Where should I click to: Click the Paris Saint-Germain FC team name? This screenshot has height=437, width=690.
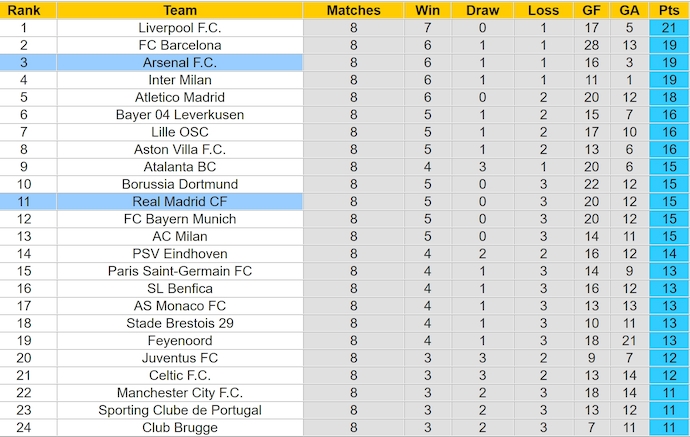pos(180,271)
